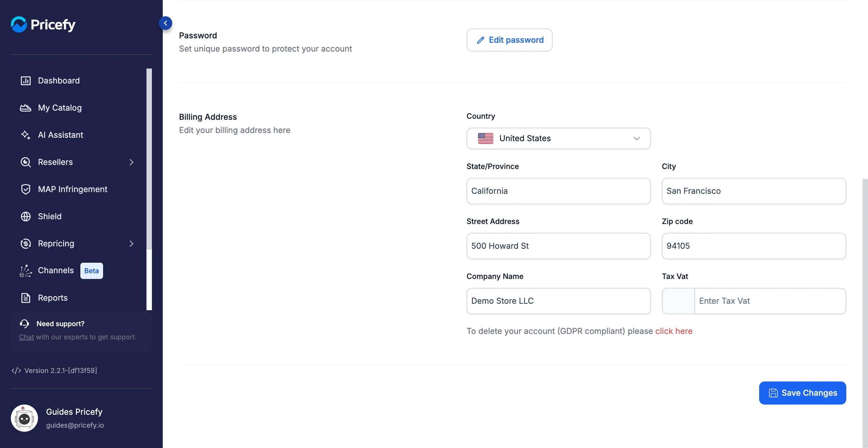The height and width of the screenshot is (448, 868).
Task: Click the pencil icon on Edit password
Action: click(480, 40)
